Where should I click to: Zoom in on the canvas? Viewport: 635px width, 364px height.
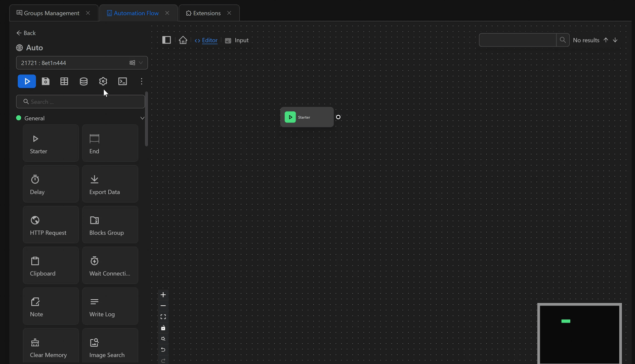tap(163, 294)
